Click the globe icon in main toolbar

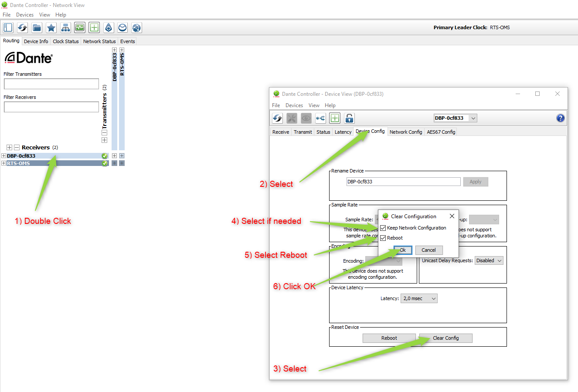pyautogui.click(x=136, y=28)
